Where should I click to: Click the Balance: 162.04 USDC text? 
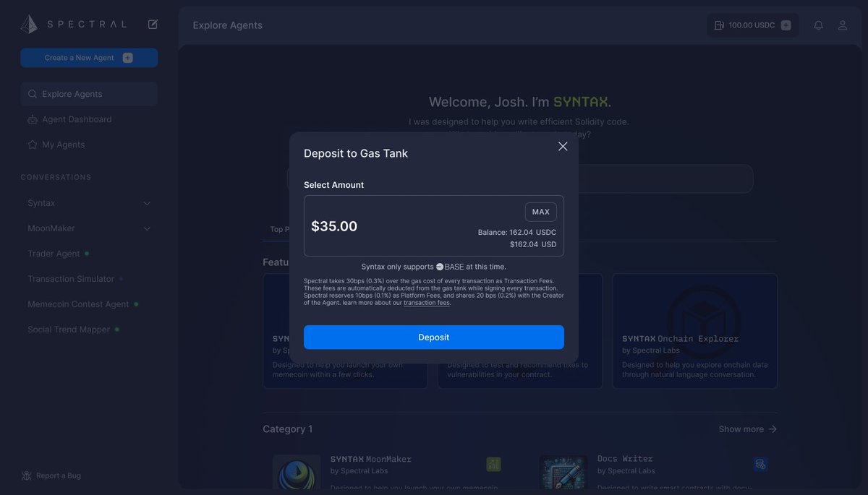[x=517, y=233]
